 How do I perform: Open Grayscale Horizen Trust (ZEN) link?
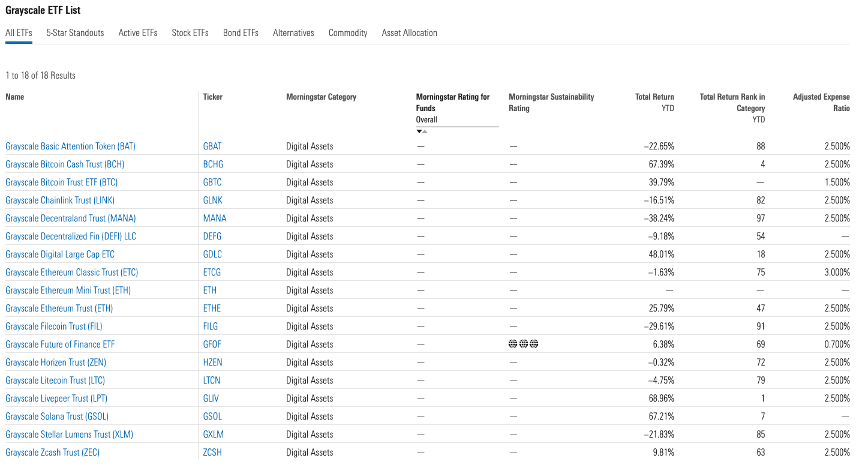click(x=56, y=363)
